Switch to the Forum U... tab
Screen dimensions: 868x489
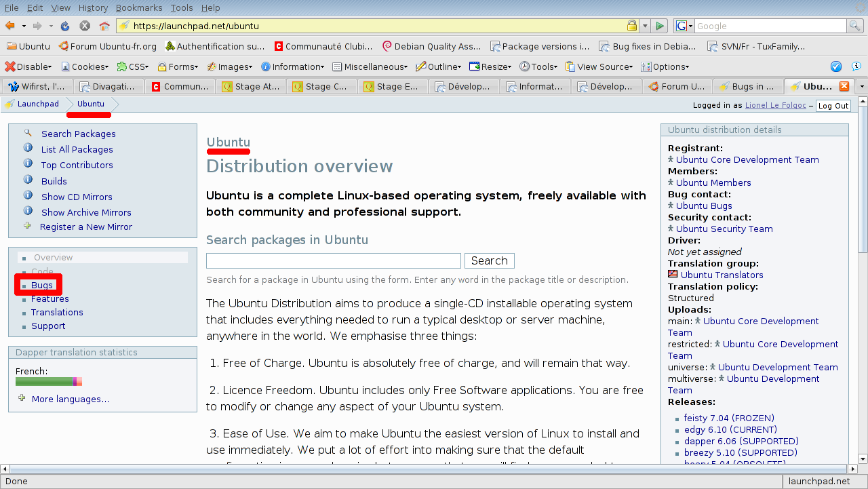pyautogui.click(x=676, y=87)
